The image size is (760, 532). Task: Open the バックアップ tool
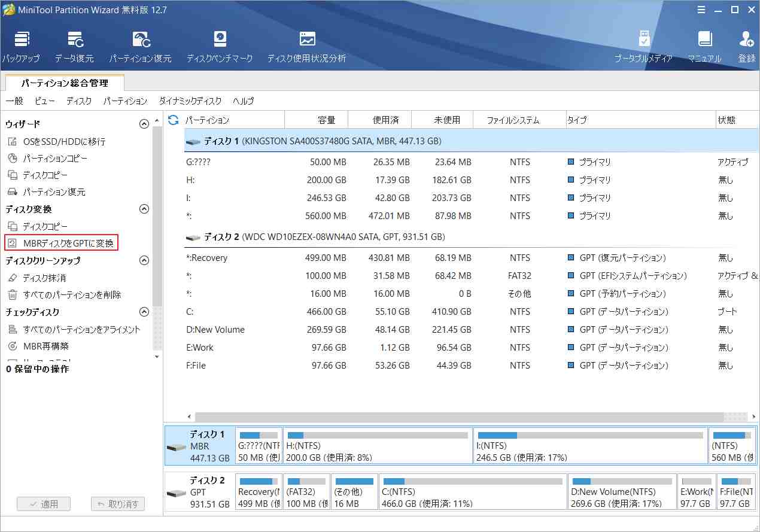point(22,45)
